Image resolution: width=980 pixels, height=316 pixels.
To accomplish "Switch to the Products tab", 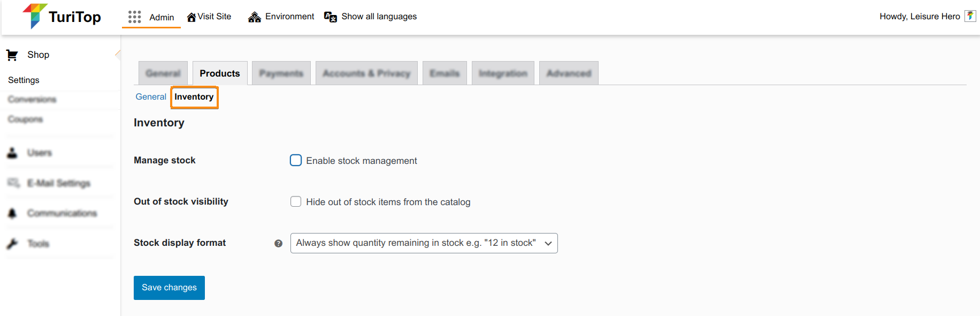I will click(220, 73).
